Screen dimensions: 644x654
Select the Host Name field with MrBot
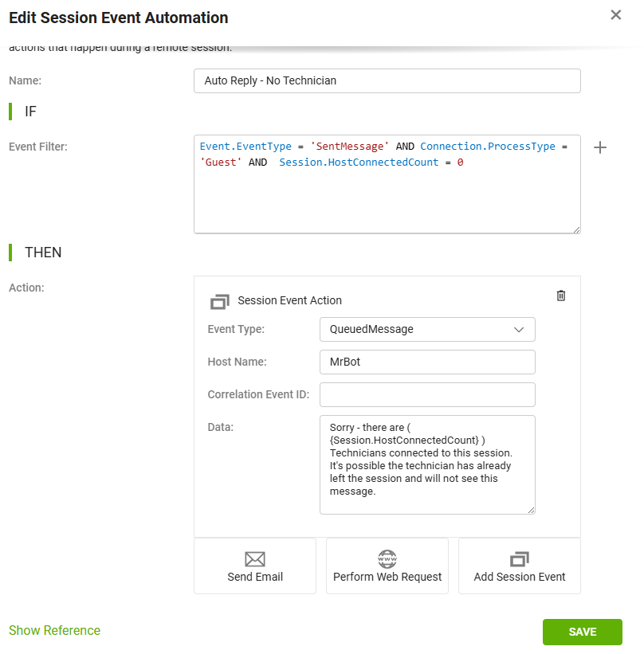[426, 362]
